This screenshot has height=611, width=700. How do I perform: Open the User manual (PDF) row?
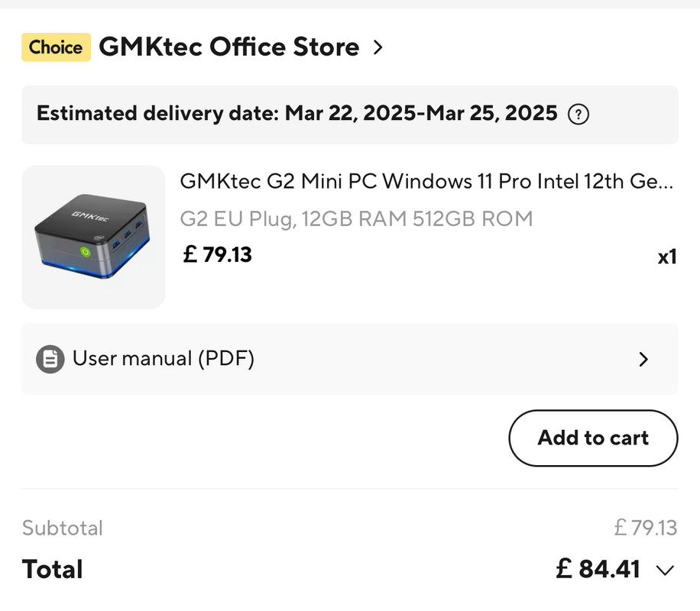(350, 359)
